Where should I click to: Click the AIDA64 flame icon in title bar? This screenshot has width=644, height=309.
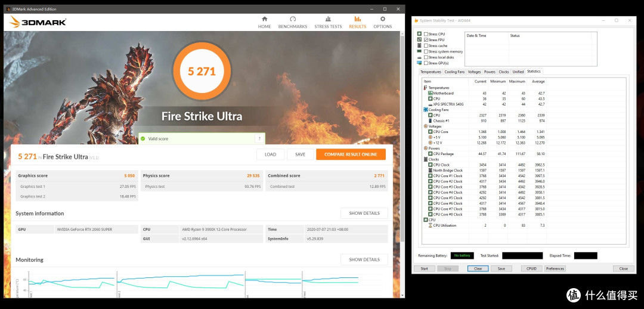(416, 20)
